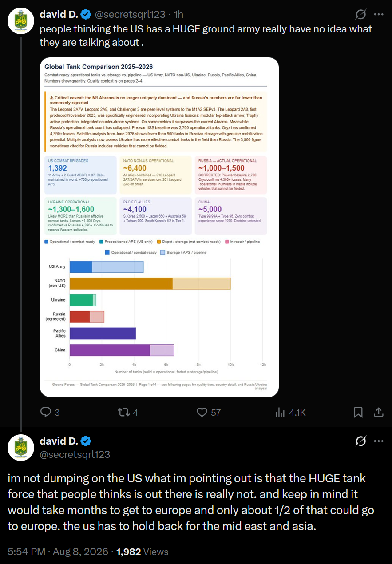
Task: View analytics showing 4.1K views
Action: tap(290, 412)
